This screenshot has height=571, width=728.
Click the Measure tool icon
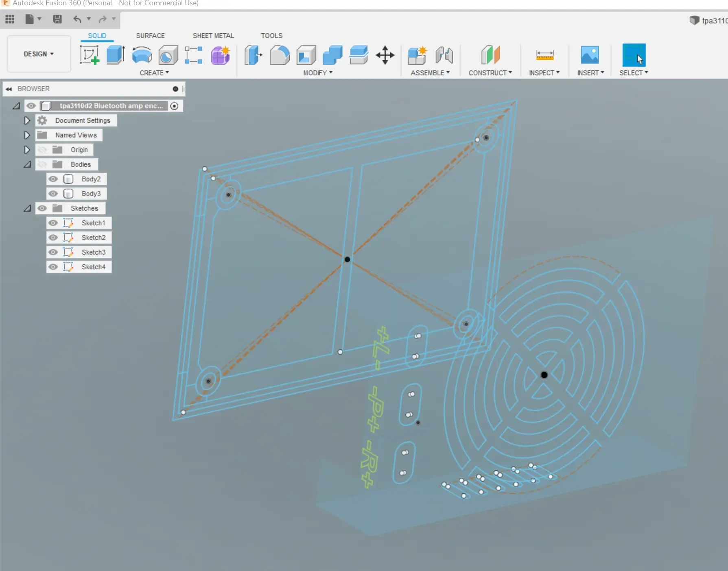coord(545,55)
